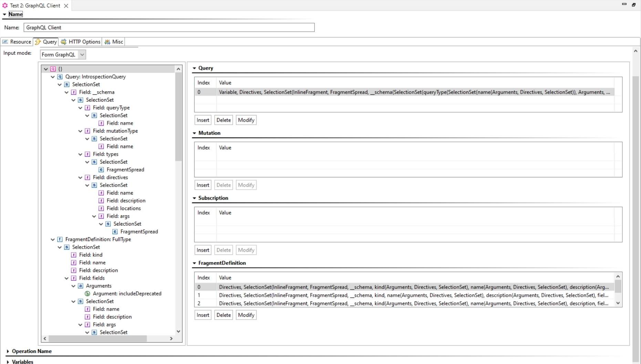Click the FragmentSpread icon under types SelectionSet
Viewport: 641px width, 364px height.
(101, 169)
